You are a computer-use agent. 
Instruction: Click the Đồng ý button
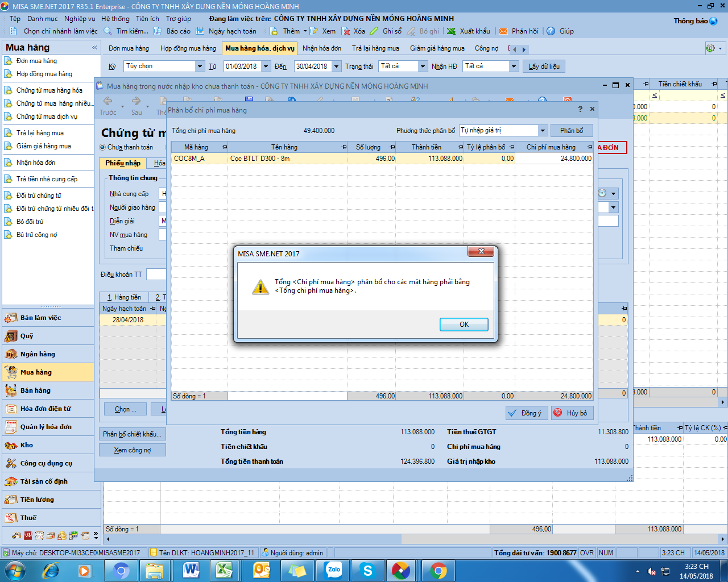pos(526,413)
